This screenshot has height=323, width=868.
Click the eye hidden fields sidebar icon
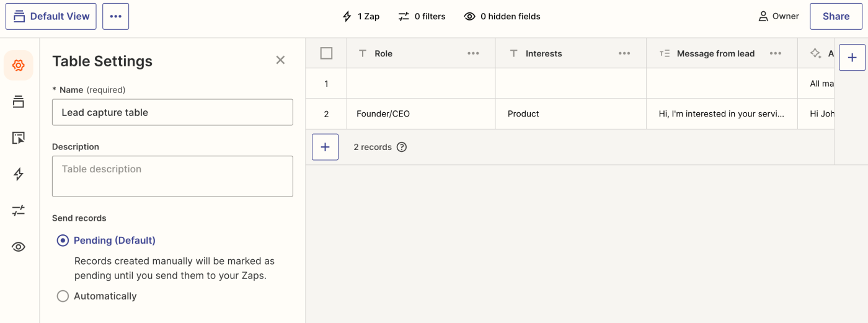tap(19, 247)
